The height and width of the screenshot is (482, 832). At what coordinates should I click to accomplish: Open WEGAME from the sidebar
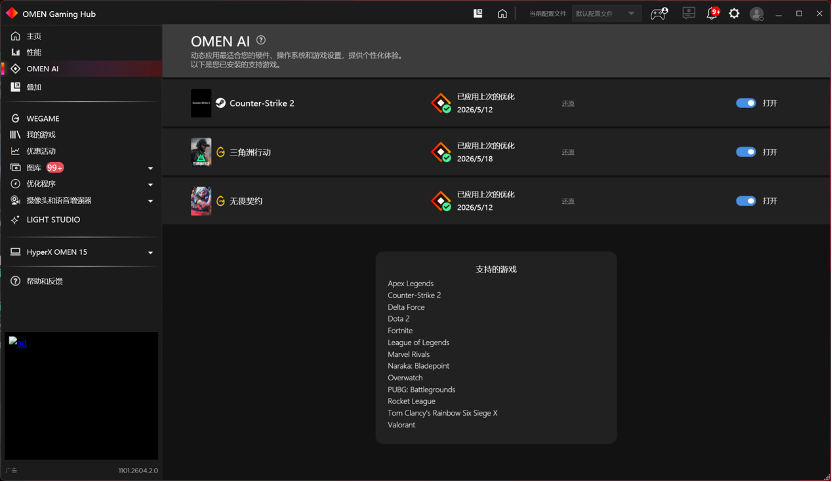click(42, 118)
